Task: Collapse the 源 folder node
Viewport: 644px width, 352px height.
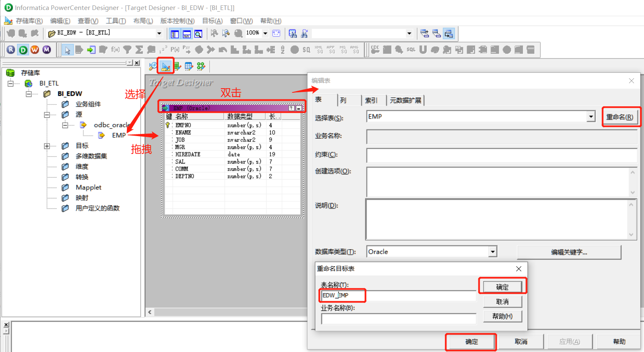Action: [x=47, y=114]
